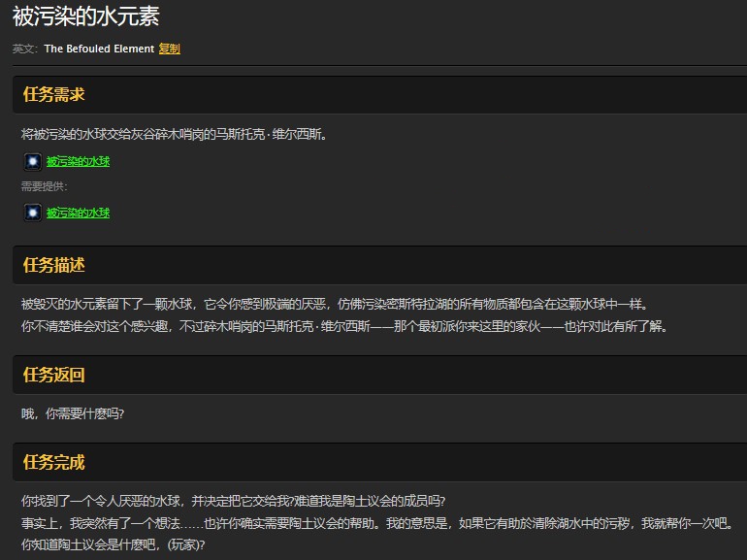Click the English name The Befouled Element
Viewport: 747px width, 560px height.
99,49
